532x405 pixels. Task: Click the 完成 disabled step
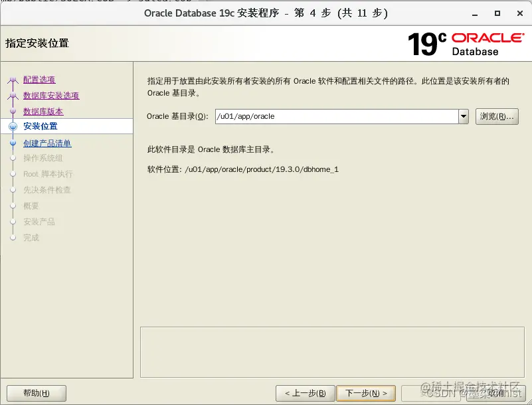click(31, 238)
